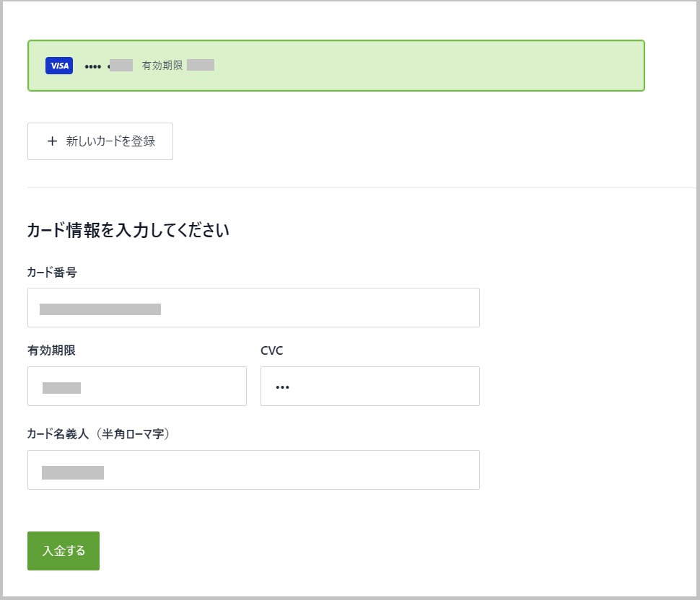The height and width of the screenshot is (600, 700).
Task: Click the plus icon for new card
Action: pos(52,141)
